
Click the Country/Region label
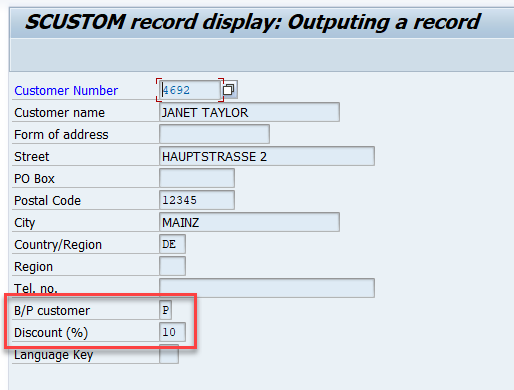(58, 245)
